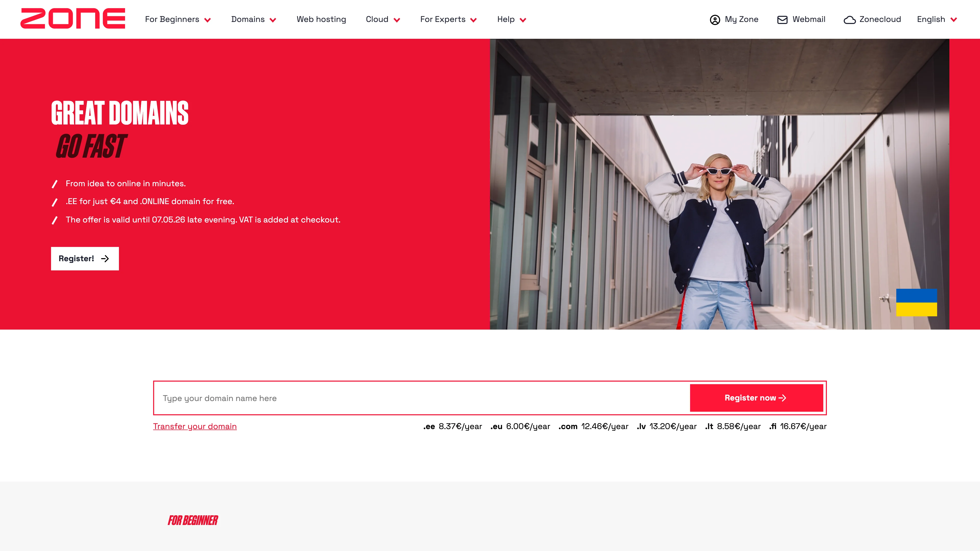Open the Cloud dropdown menu
This screenshot has height=551, width=980.
383,19
